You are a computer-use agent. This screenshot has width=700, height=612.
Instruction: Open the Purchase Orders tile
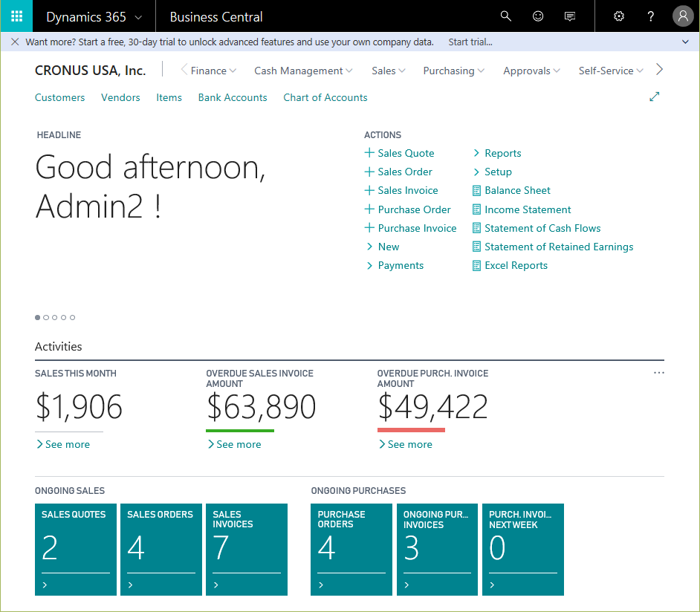[351, 550]
